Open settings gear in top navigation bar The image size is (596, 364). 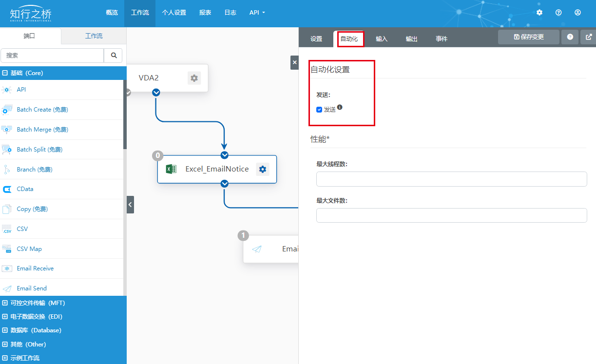point(539,13)
